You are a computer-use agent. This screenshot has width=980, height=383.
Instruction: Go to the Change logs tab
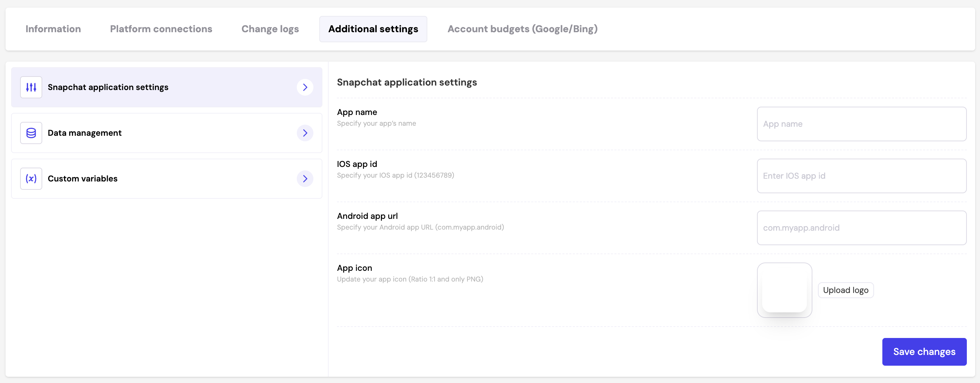[270, 29]
